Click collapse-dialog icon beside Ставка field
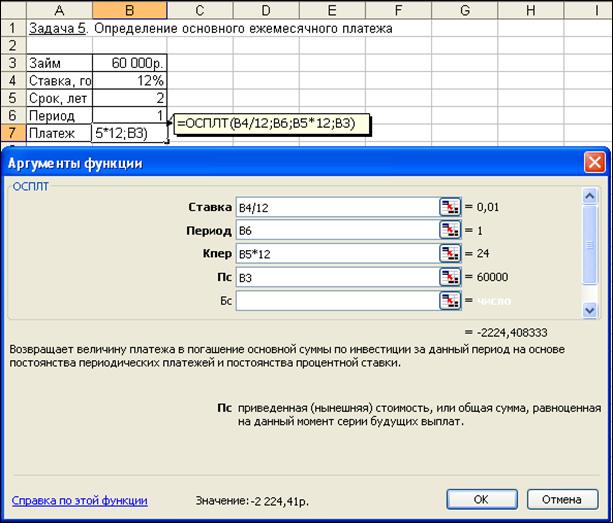 tap(450, 207)
